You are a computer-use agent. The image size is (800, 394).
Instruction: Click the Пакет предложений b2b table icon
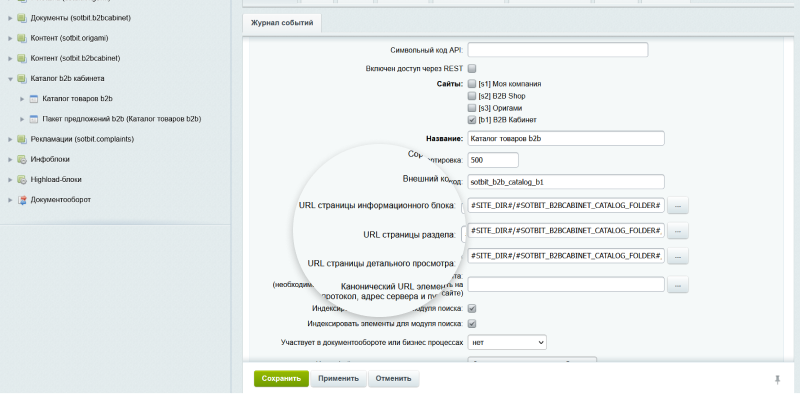[34, 119]
